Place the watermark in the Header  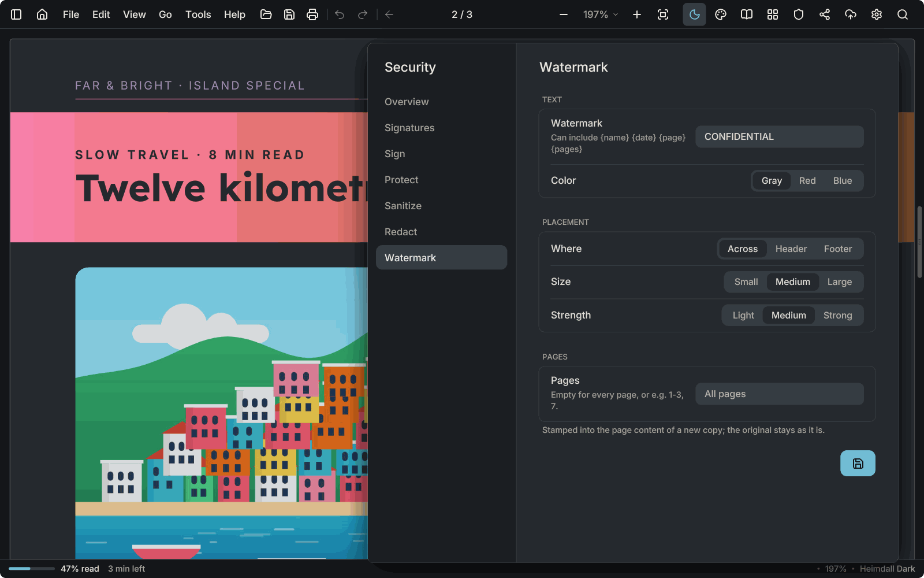point(791,249)
